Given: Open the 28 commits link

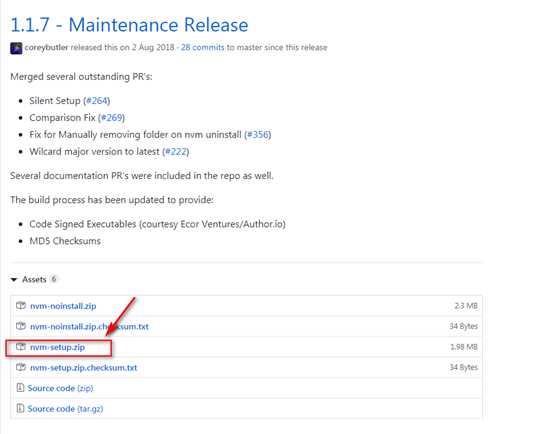Looking at the screenshot, I should pyautogui.click(x=202, y=47).
